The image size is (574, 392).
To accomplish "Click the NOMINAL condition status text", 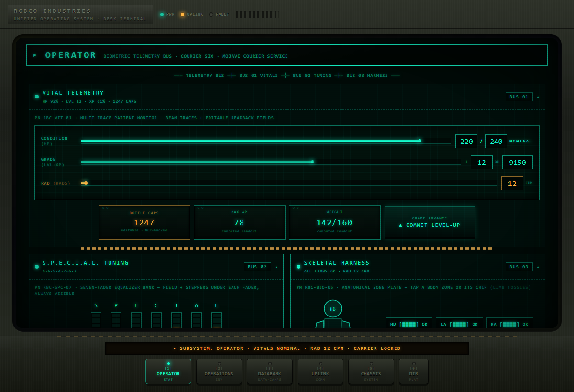I will [x=521, y=141].
